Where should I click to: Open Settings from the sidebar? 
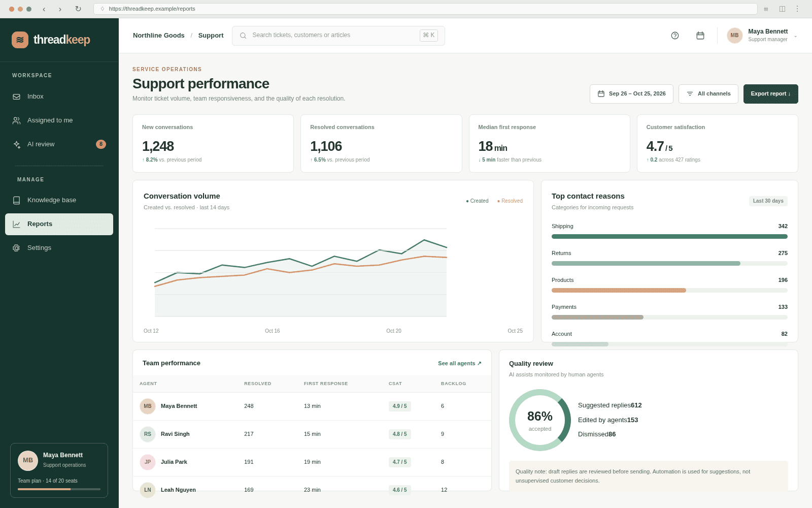59,248
